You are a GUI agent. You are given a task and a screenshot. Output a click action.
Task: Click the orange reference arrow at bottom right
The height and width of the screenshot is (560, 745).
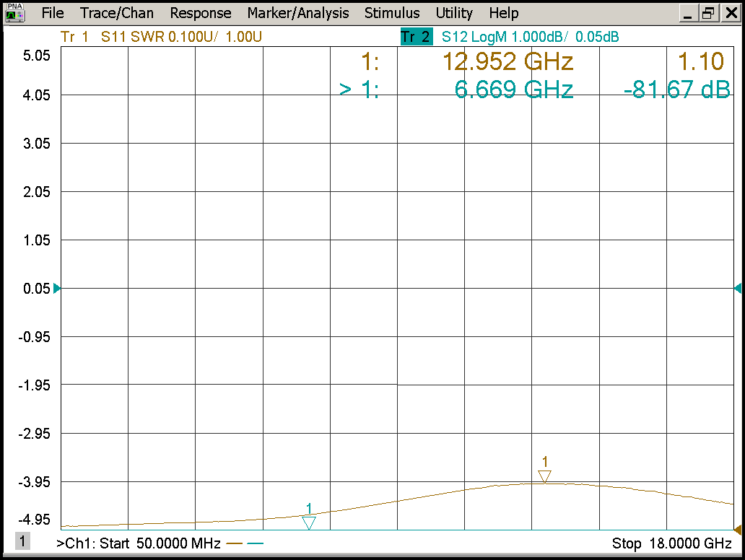tap(738, 530)
